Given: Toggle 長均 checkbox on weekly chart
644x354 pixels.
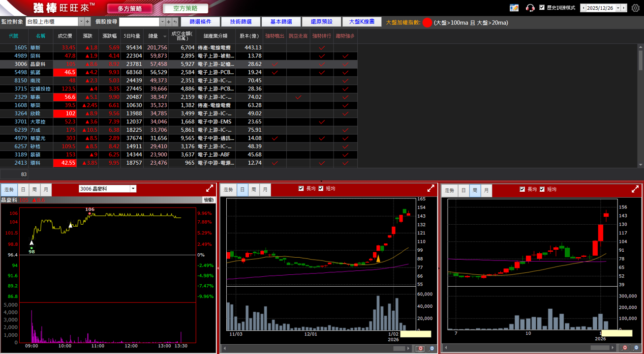Looking at the screenshot, I should [x=522, y=189].
